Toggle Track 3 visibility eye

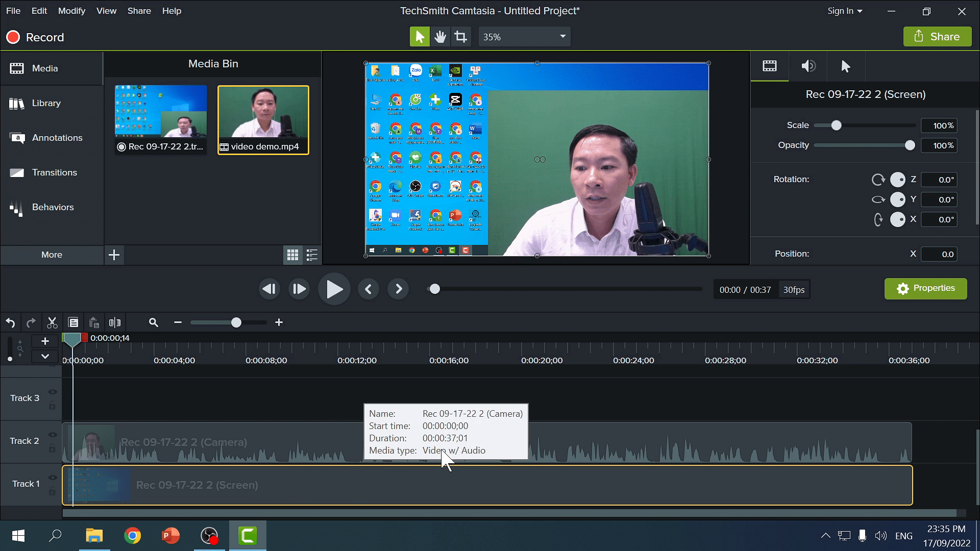coord(52,392)
